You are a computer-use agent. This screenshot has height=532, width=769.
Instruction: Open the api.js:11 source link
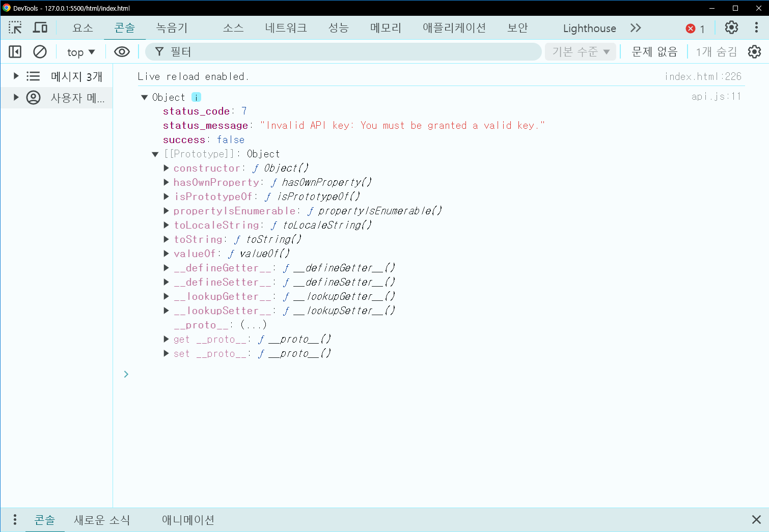click(716, 96)
